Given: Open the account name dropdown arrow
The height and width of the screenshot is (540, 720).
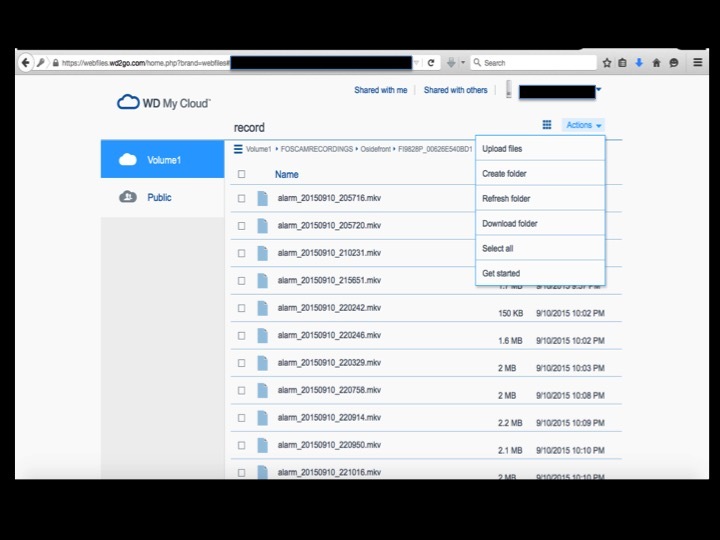Looking at the screenshot, I should pos(599,90).
